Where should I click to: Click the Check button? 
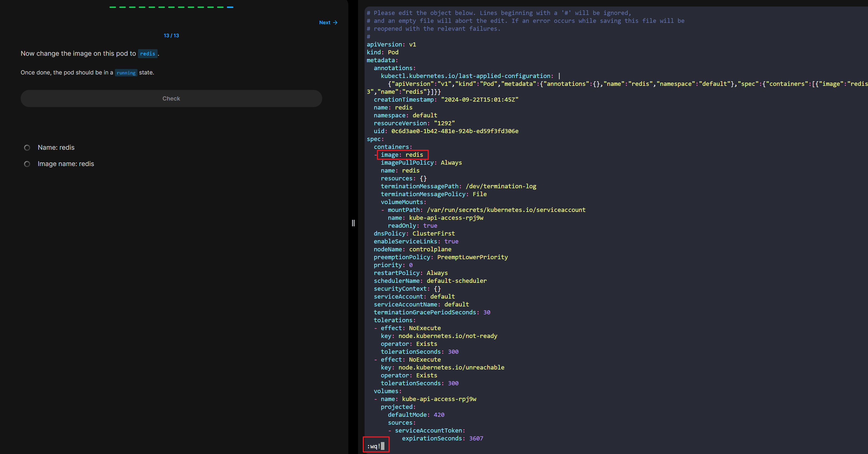click(171, 98)
